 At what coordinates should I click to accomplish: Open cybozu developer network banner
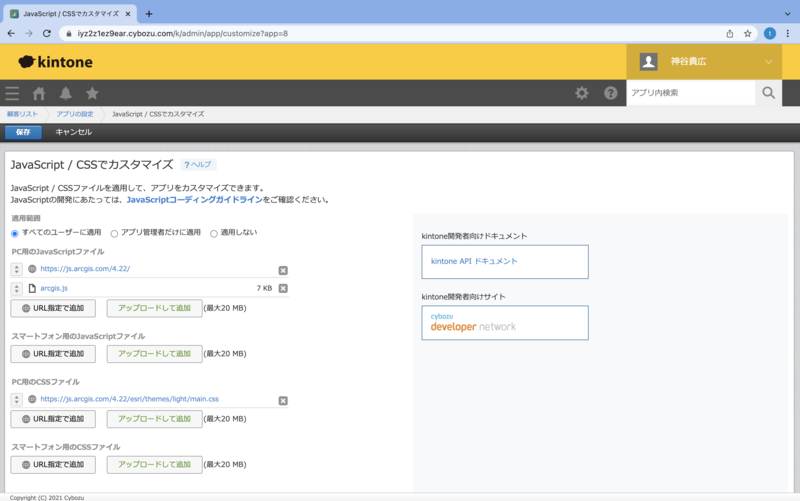pos(505,322)
